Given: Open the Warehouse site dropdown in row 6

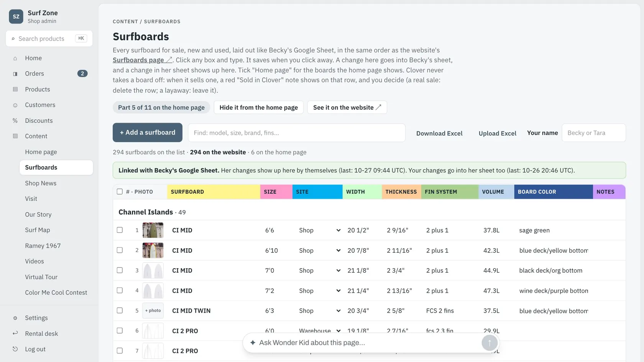Looking at the screenshot, I should pos(319,331).
